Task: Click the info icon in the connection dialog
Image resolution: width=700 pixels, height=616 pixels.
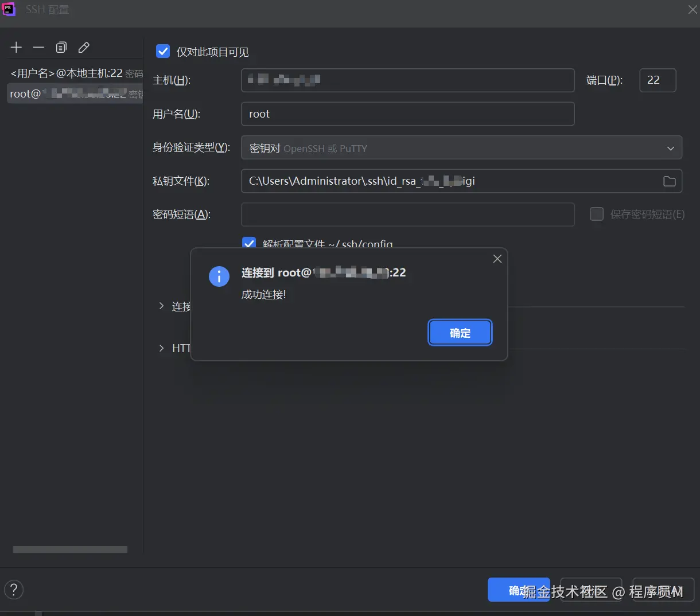Action: [x=219, y=276]
